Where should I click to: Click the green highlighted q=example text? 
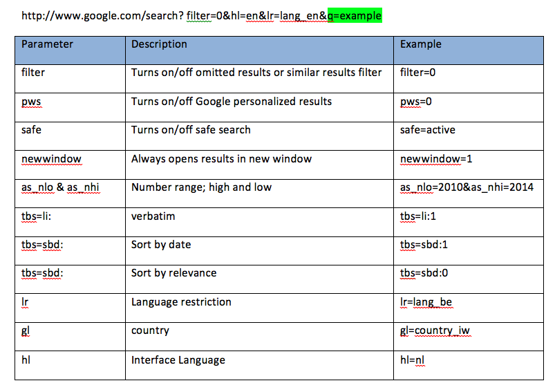point(354,15)
